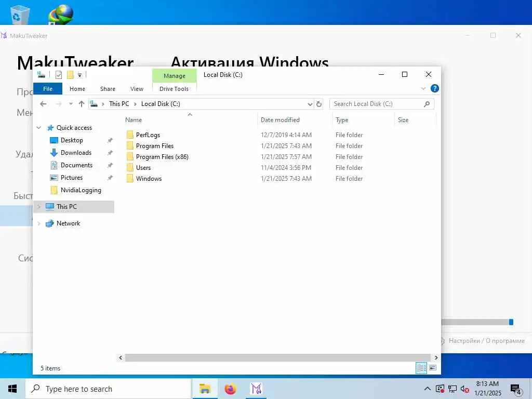This screenshot has height=399, width=532.
Task: Open the Internet Download Manager desktop icon
Action: click(61, 15)
